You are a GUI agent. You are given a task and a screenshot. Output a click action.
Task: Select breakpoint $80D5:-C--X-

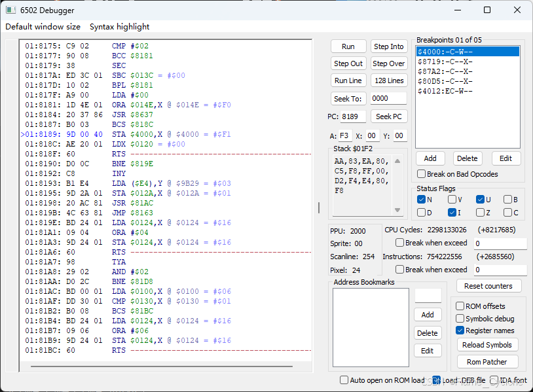[x=468, y=81]
